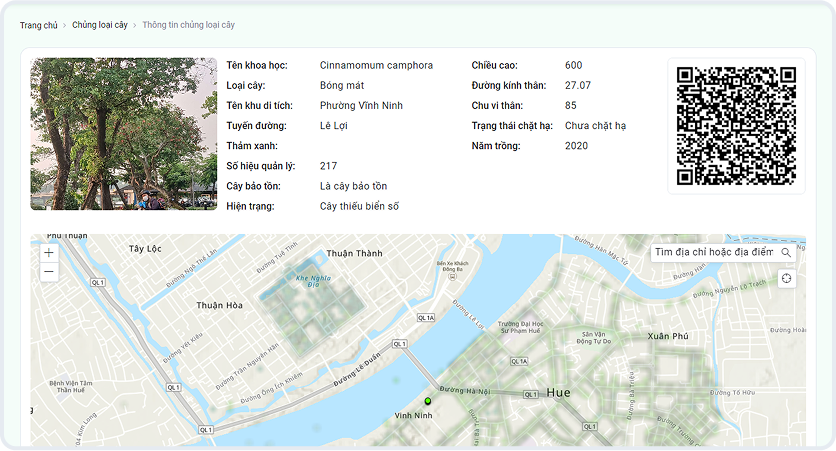836x451 pixels.
Task: Click the Phường Vĩnh Ninh value
Action: 361,106
